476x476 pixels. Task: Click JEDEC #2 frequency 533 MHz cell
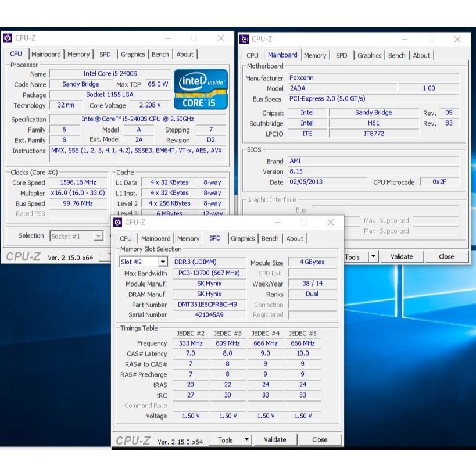tap(191, 343)
